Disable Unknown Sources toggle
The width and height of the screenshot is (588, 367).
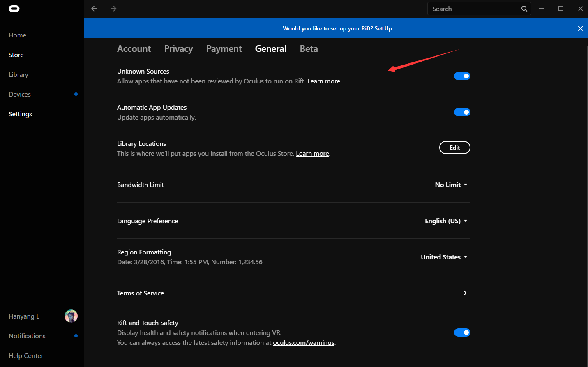tap(462, 76)
